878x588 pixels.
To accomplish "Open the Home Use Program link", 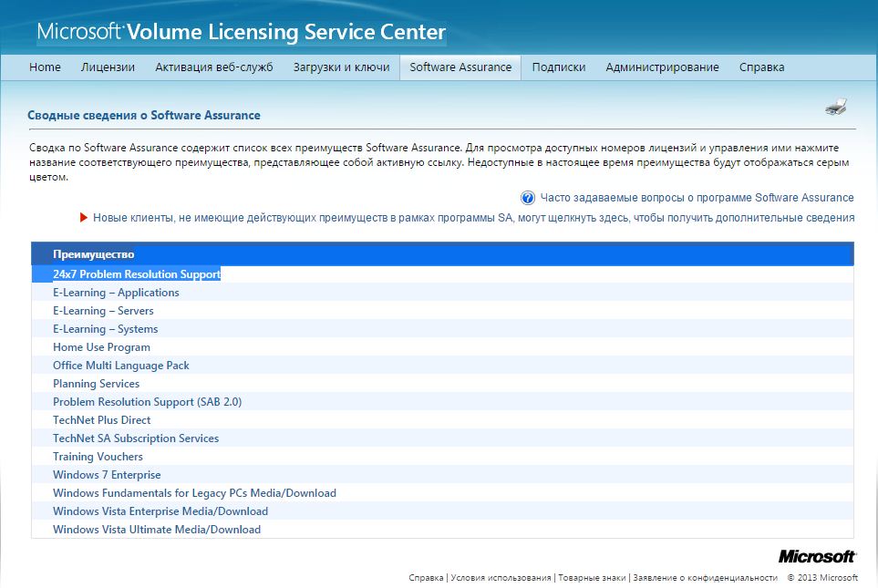I will click(101, 347).
